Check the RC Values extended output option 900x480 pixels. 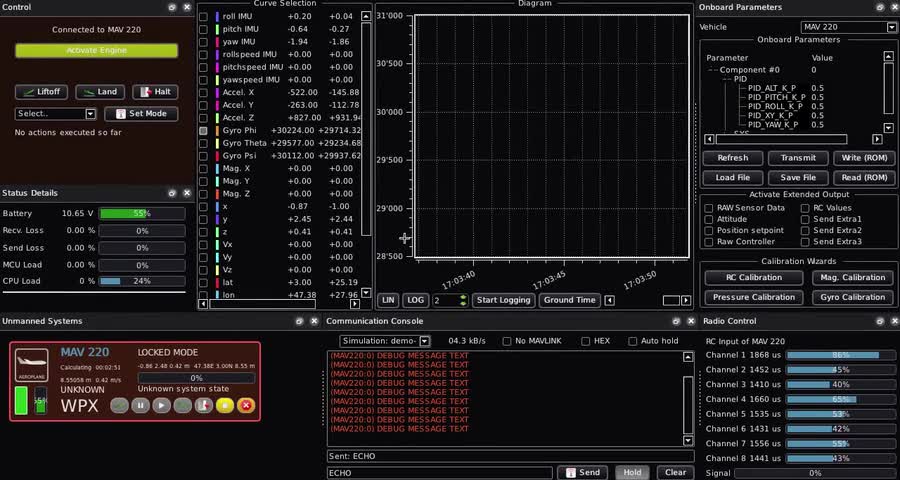pos(805,208)
